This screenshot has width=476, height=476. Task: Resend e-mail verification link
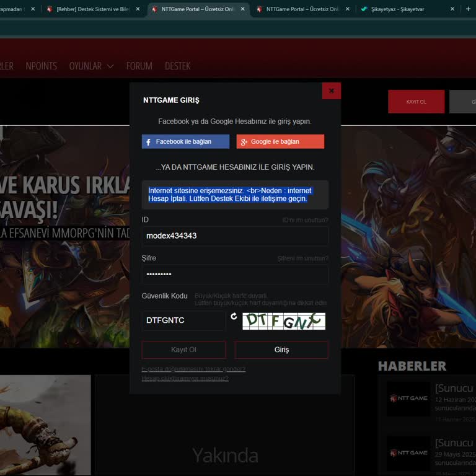[x=193, y=369]
